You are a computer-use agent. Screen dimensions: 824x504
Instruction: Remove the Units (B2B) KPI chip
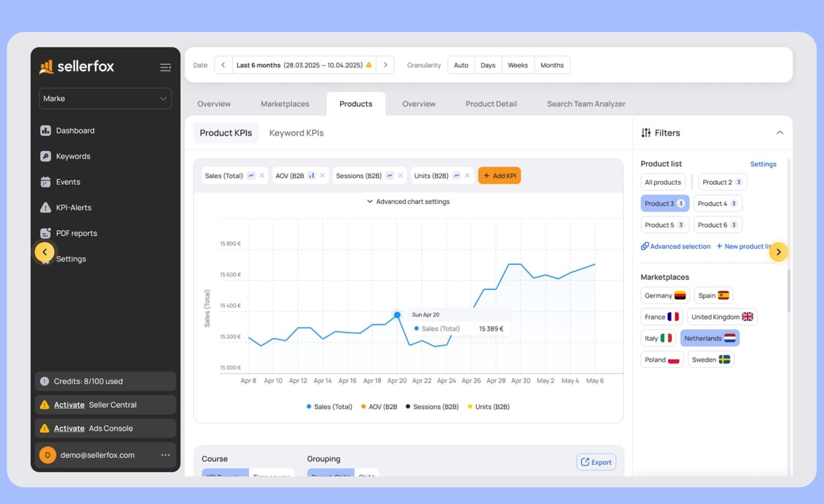(x=467, y=175)
